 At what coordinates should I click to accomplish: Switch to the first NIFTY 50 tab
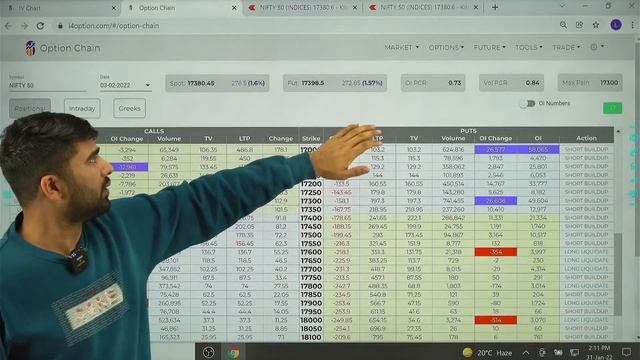(302, 8)
